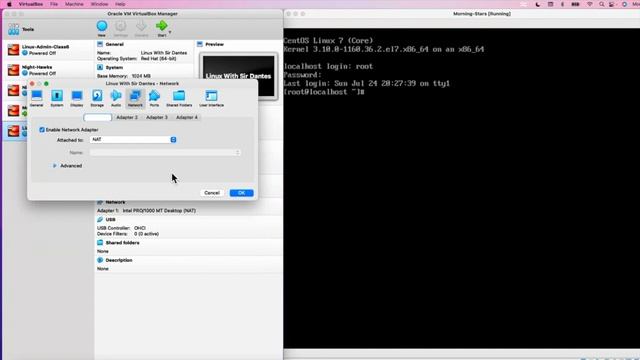
Task: Click the Linux With Sir Dantes preview thumbnail
Action: coord(238,76)
